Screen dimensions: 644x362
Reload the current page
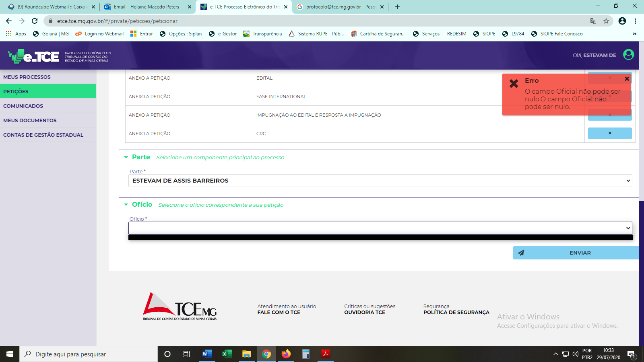[35, 21]
